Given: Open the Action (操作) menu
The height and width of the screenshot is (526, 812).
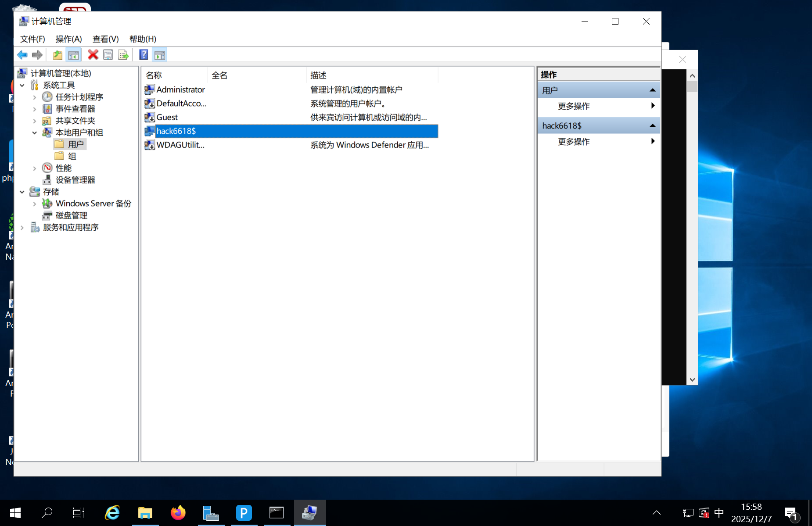Looking at the screenshot, I should tap(68, 39).
